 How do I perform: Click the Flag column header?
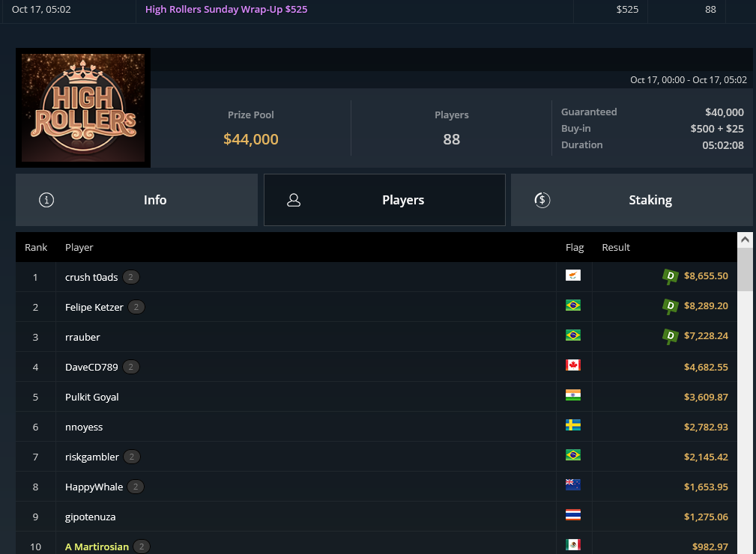pos(575,247)
